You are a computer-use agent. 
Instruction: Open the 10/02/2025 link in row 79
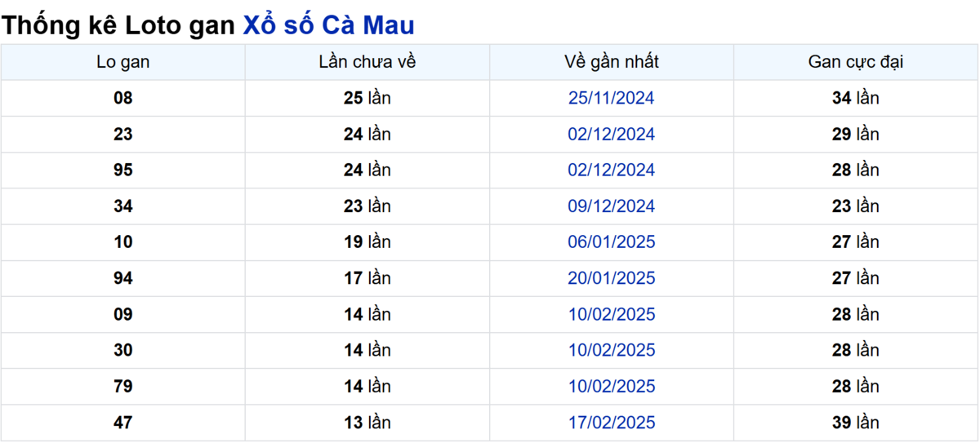pyautogui.click(x=612, y=386)
